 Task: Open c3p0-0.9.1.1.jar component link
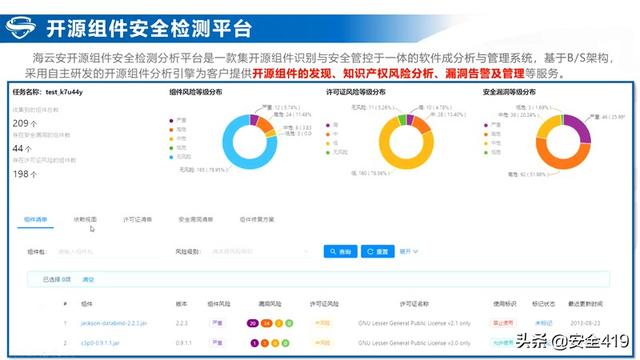click(100, 343)
